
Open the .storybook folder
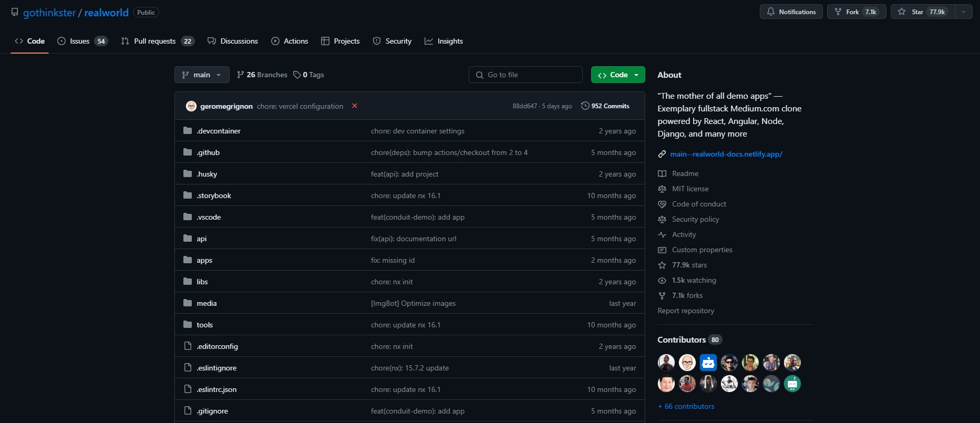(x=214, y=195)
